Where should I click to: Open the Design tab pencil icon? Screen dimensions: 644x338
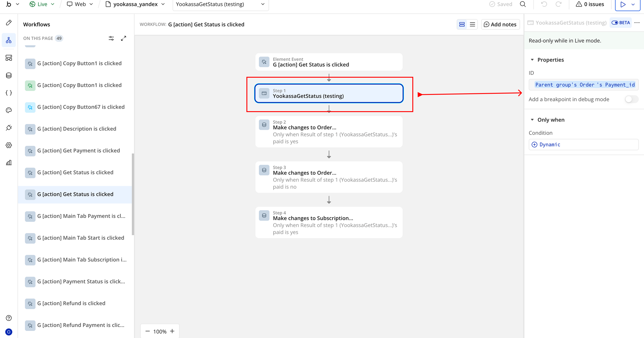pos(9,23)
